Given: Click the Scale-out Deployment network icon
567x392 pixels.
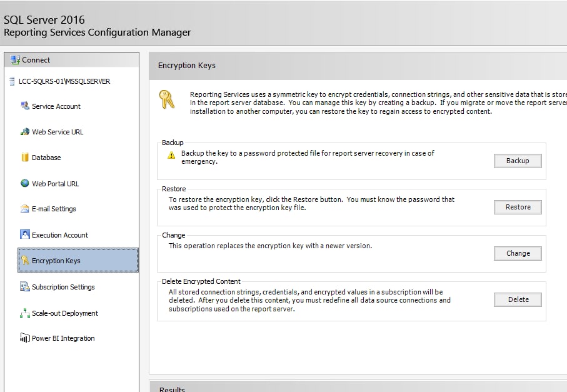Looking at the screenshot, I should coord(24,313).
